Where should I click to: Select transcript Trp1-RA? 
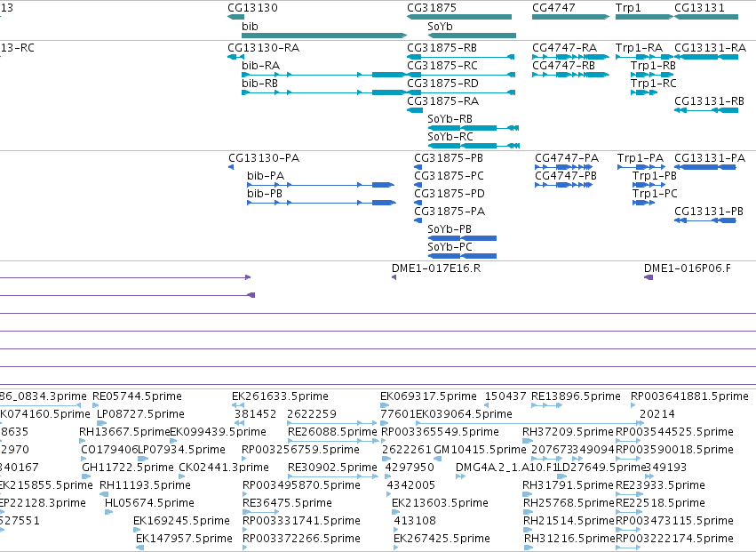pos(645,57)
